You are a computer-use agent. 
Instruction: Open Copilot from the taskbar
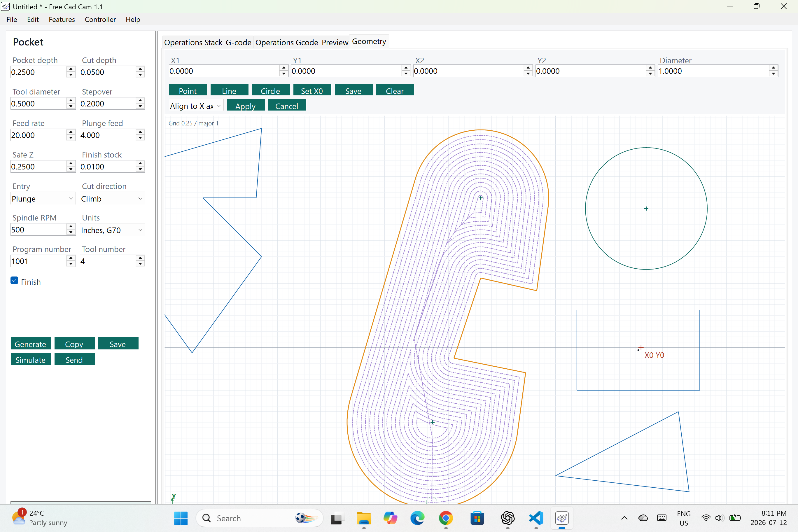[x=390, y=518]
